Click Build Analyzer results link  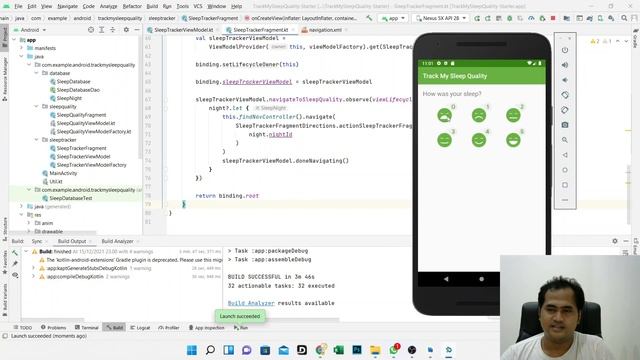[x=251, y=303]
